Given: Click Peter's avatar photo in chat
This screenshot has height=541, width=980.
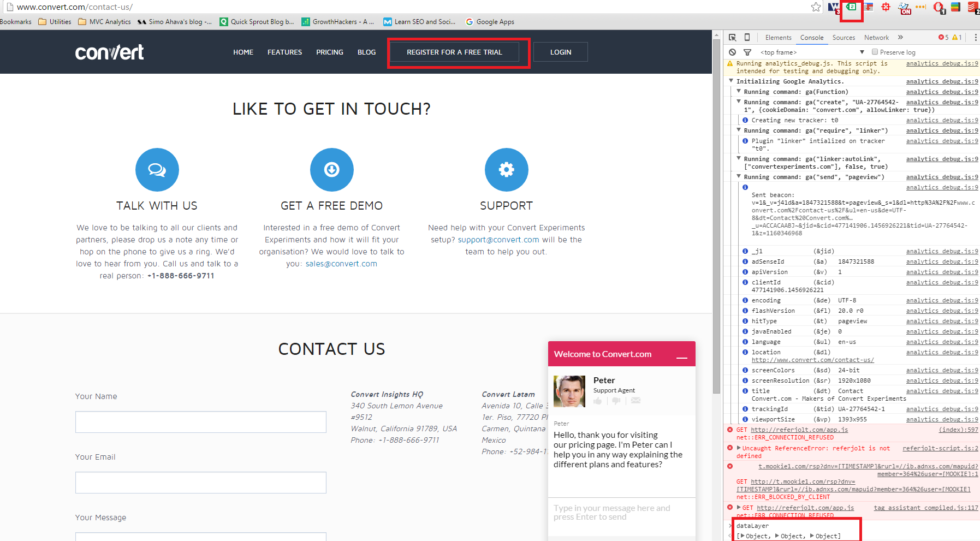Looking at the screenshot, I should [569, 391].
